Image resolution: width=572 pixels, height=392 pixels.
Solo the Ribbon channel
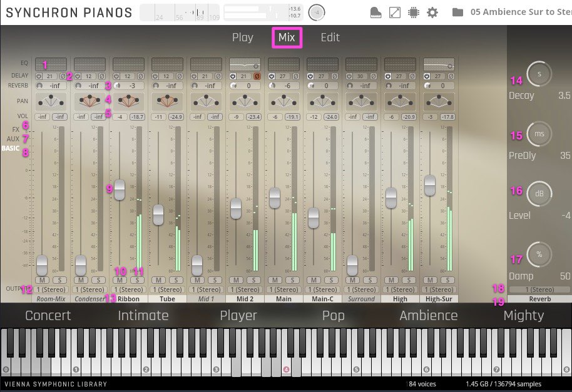click(137, 280)
